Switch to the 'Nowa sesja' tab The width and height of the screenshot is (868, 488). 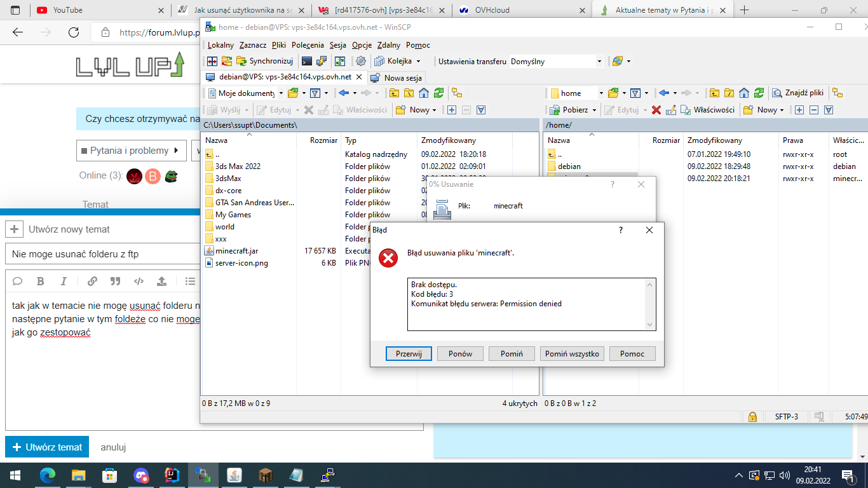click(x=397, y=78)
